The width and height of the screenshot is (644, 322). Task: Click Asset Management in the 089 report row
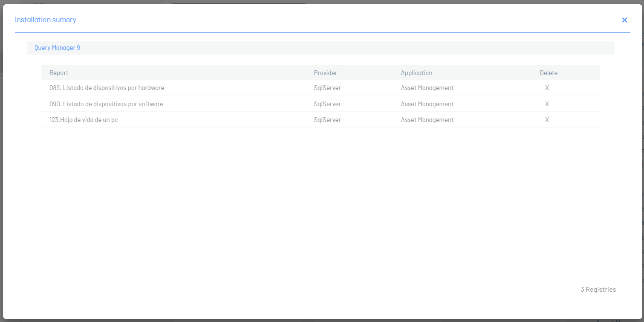[427, 88]
